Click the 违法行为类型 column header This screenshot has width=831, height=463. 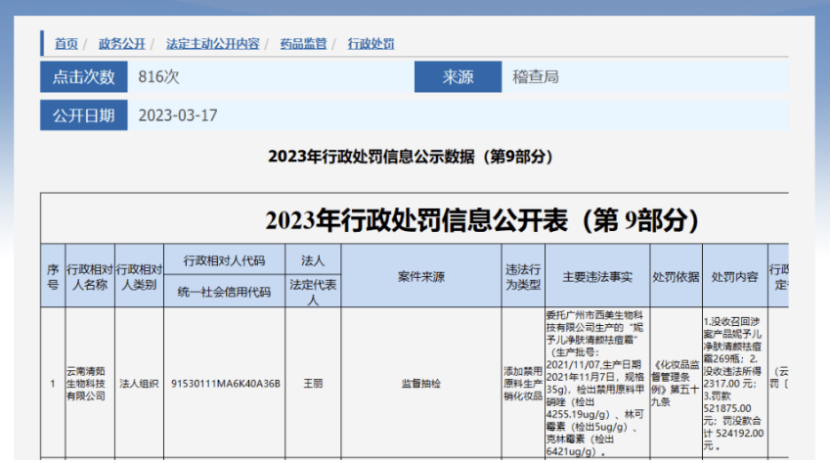(x=523, y=276)
